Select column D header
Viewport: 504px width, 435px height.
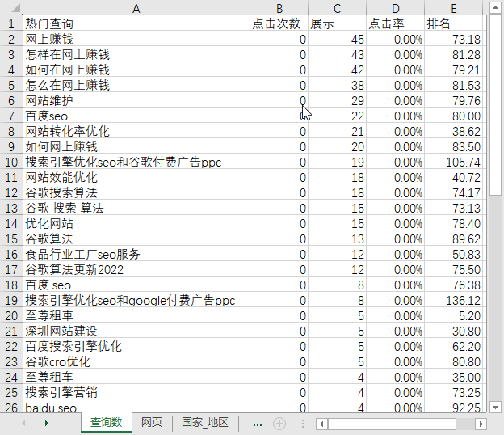tap(395, 8)
